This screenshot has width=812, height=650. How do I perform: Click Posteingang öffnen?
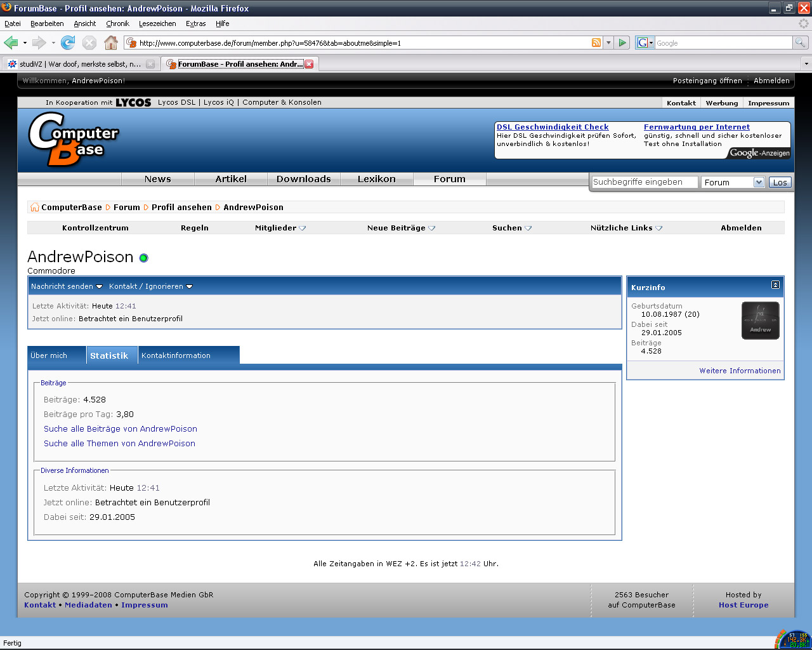(707, 81)
